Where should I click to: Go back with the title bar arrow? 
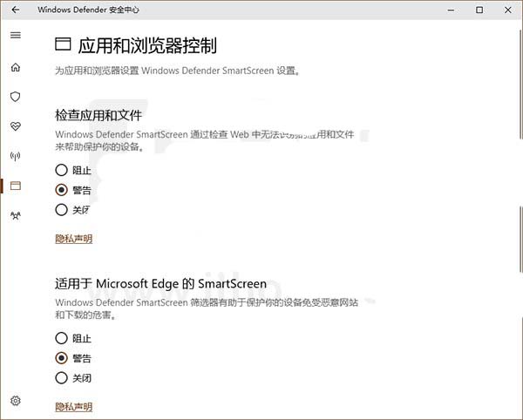(16, 10)
